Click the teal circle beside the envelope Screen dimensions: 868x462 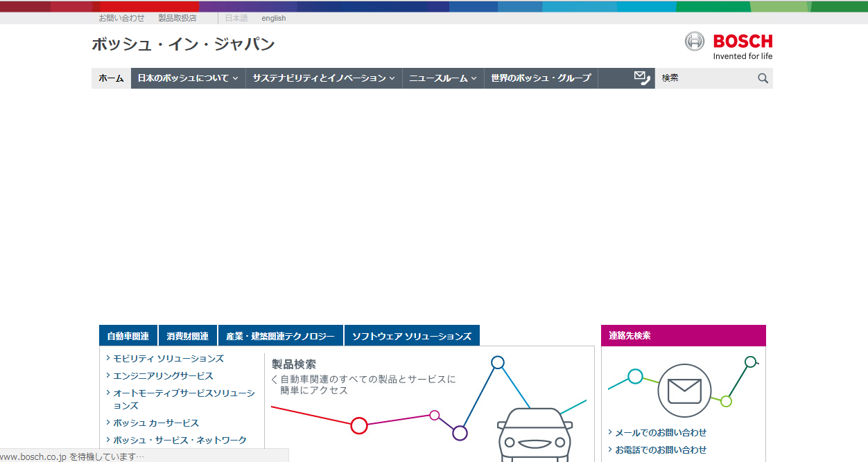click(x=635, y=376)
